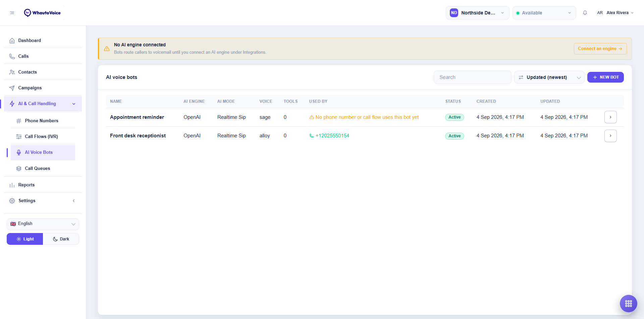Toggle the hamburger sidebar menu icon
The image size is (644, 319).
(12, 13)
